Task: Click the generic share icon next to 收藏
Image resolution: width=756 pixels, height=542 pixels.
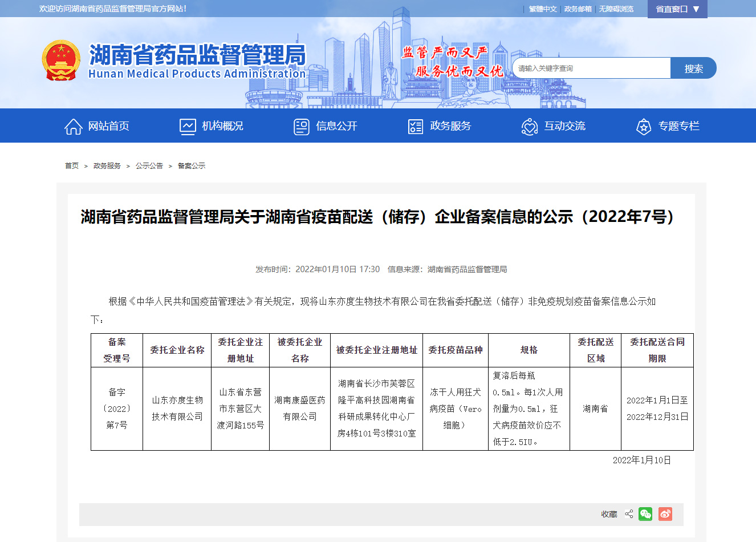Action: 629,514
